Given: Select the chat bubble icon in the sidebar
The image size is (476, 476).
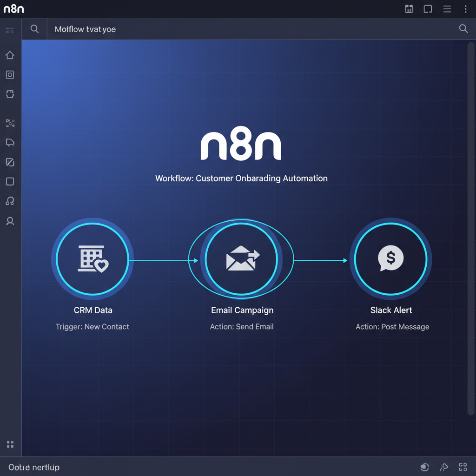Looking at the screenshot, I should [10, 142].
